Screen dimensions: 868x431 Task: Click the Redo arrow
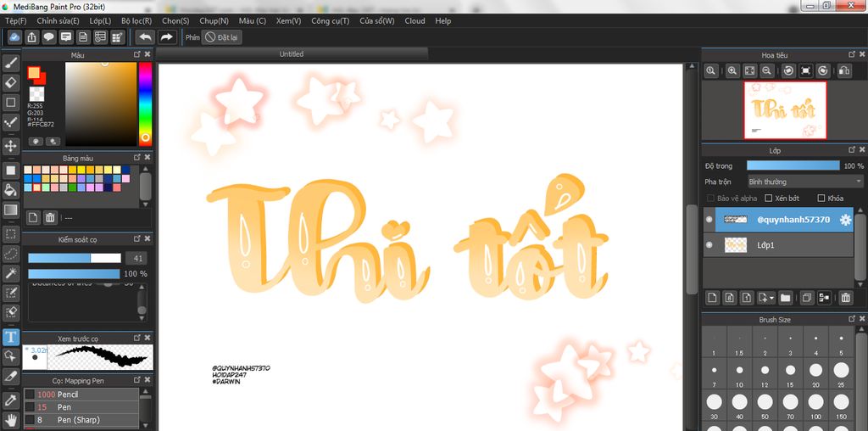click(167, 37)
